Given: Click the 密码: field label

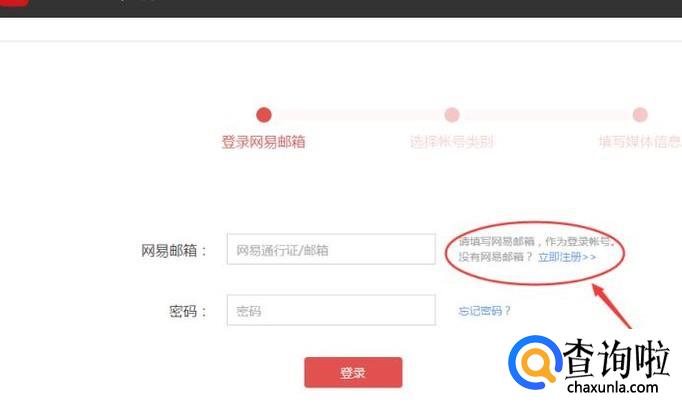Looking at the screenshot, I should [188, 311].
